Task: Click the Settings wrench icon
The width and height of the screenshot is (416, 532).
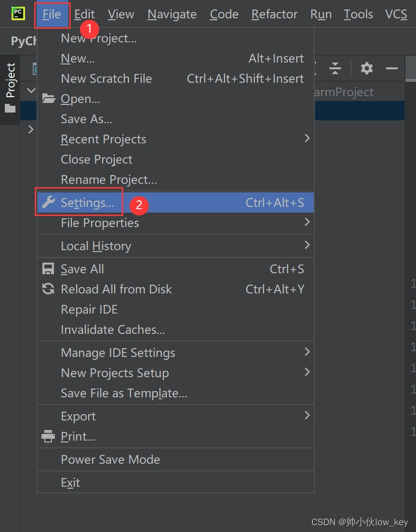Action: tap(48, 203)
